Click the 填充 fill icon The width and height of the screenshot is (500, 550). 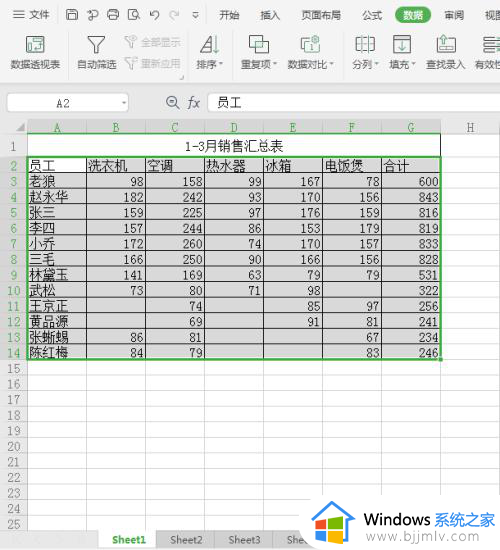pos(402,44)
